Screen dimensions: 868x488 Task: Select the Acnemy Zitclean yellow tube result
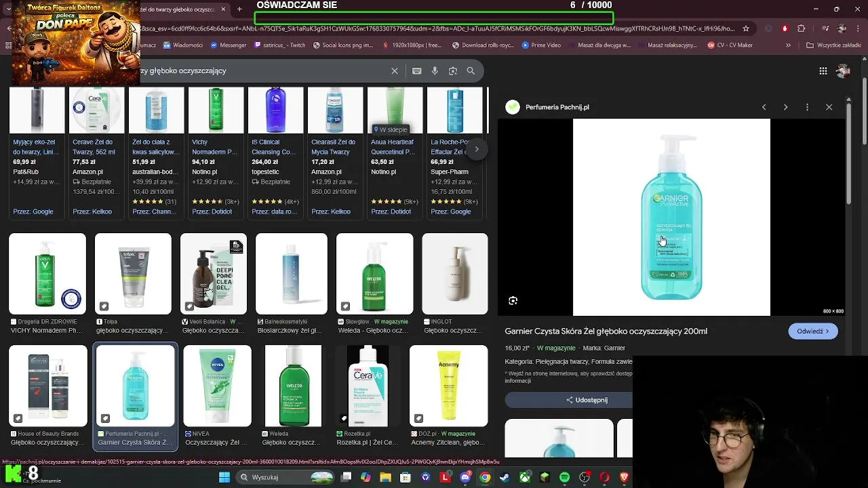pyautogui.click(x=448, y=386)
